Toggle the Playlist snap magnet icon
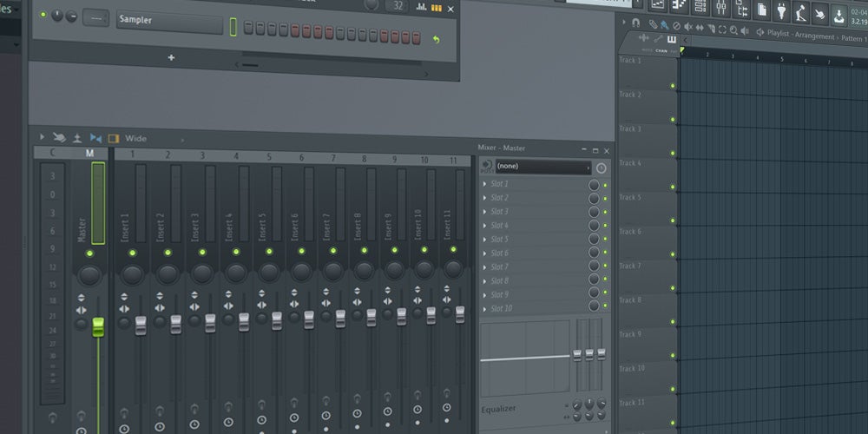Screen dimensions: 868x434 [x=636, y=23]
